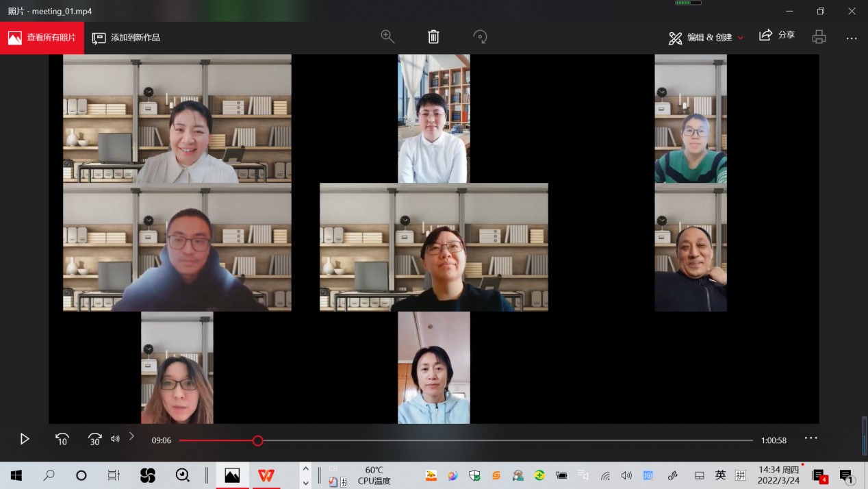Viewport: 868px width, 489px height.
Task: Expand the arrow next to player volume
Action: coord(131,436)
